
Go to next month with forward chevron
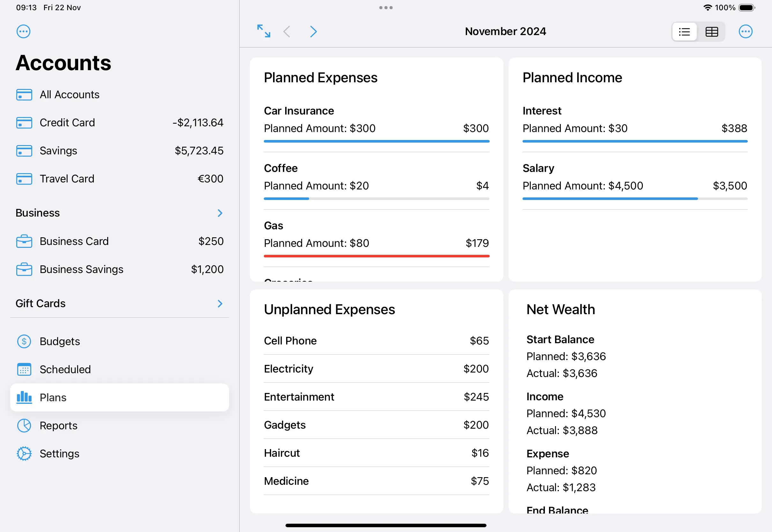(313, 31)
